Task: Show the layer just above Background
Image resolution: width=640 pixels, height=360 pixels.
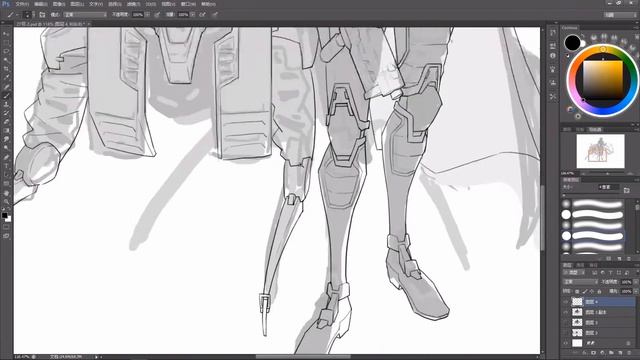Action: (x=566, y=333)
